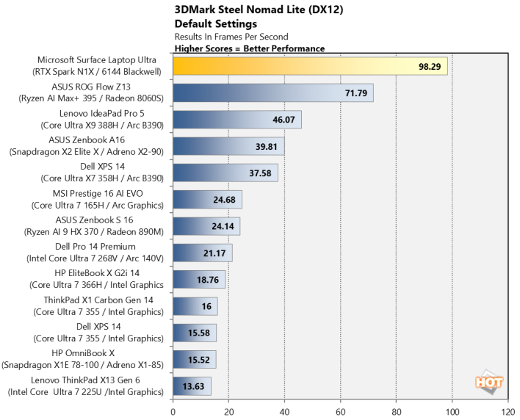The height and width of the screenshot is (420, 520).
Task: Click the Results In Frames Per Second line
Action: 231,37
